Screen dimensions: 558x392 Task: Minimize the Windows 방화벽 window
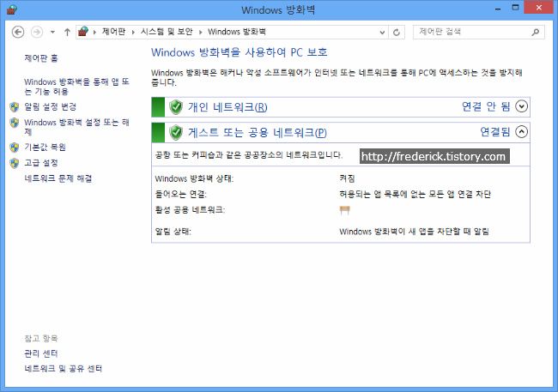point(498,9)
